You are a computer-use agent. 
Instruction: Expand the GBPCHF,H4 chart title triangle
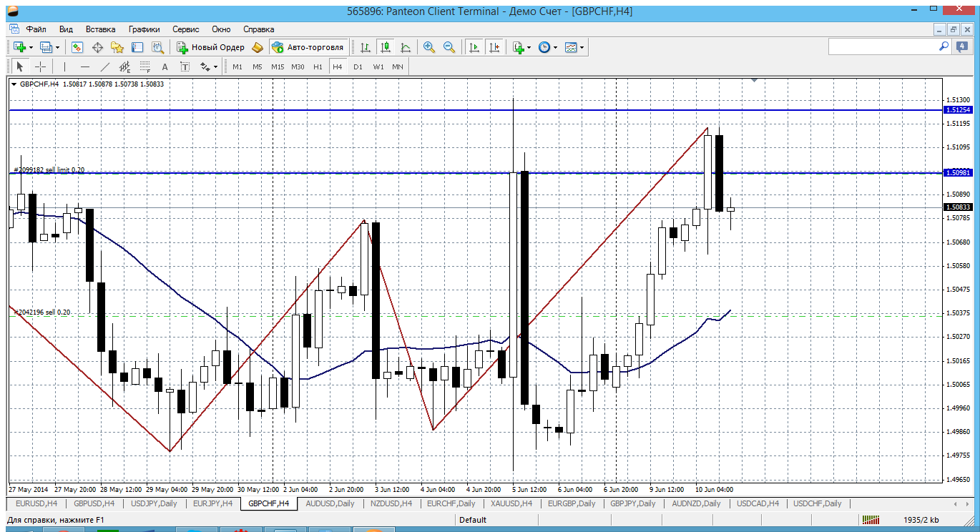(14, 84)
